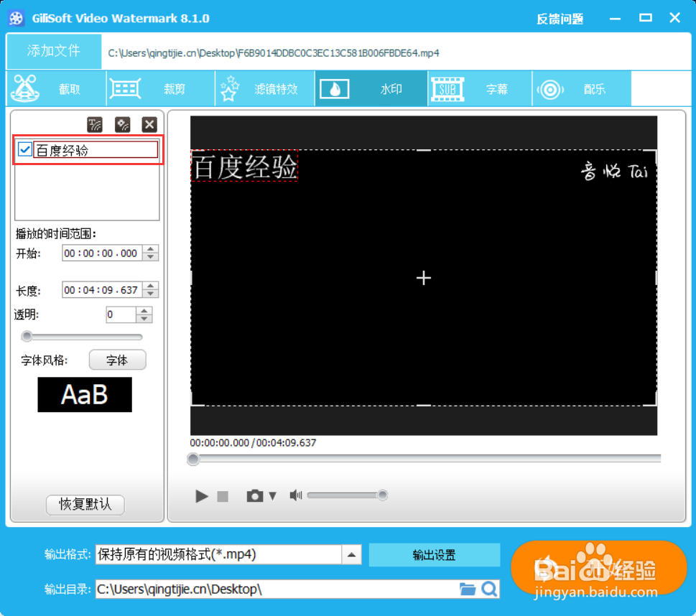Click the play button
The image size is (696, 616).
pyautogui.click(x=202, y=495)
